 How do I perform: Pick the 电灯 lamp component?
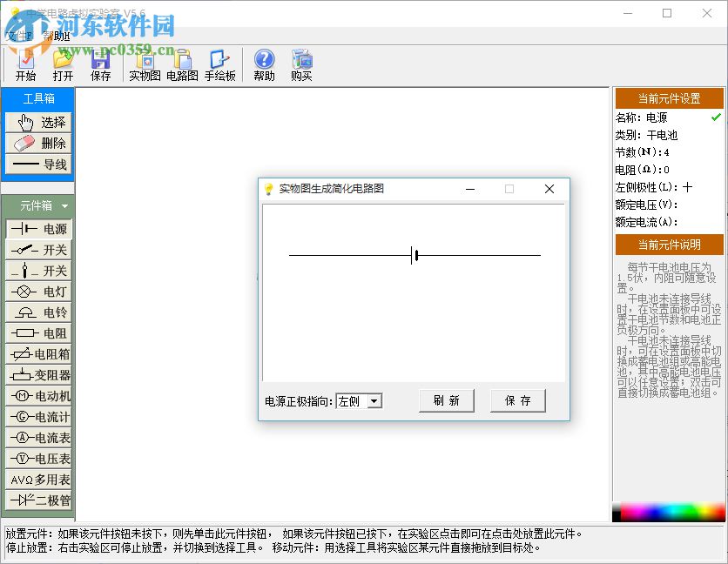click(39, 292)
